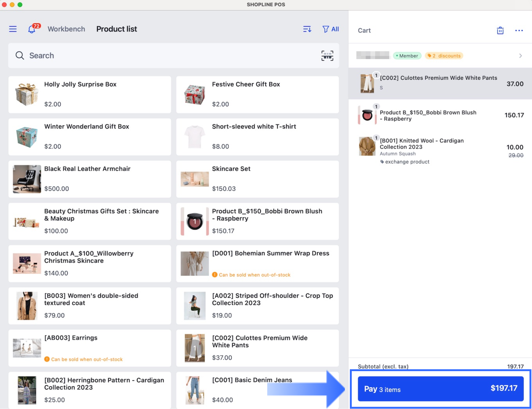The image size is (532, 409).
Task: Click Black Leather Armchair thumbnail
Action: click(x=27, y=179)
